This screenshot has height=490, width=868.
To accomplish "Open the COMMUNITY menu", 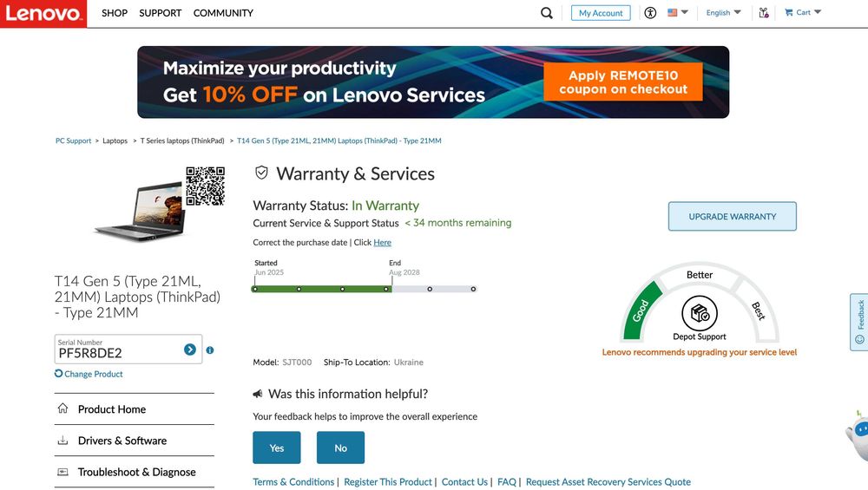I will 223,13.
